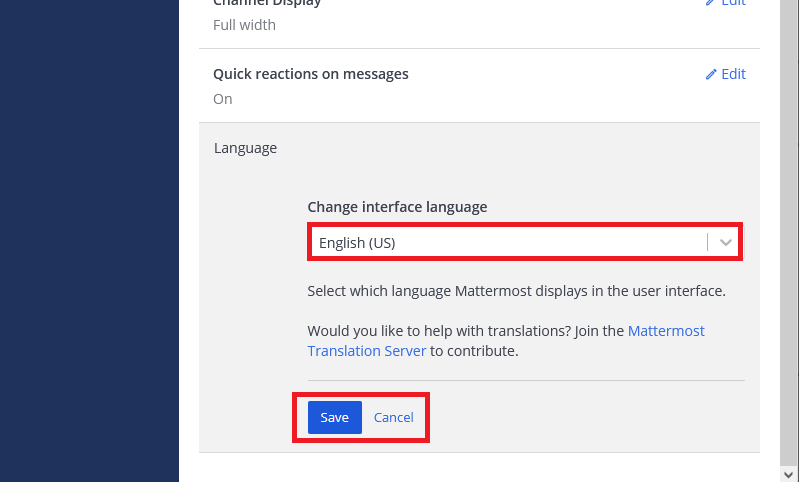799x482 pixels.
Task: Click the Quick reactions on messages title
Action: (x=310, y=74)
